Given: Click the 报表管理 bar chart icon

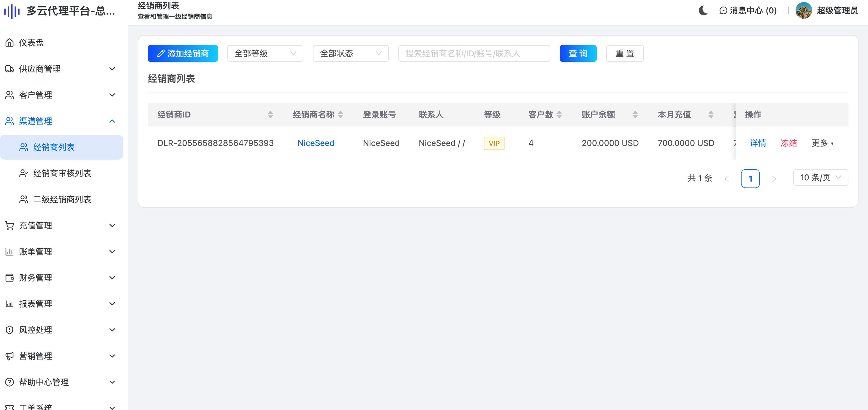Looking at the screenshot, I should click(x=9, y=303).
